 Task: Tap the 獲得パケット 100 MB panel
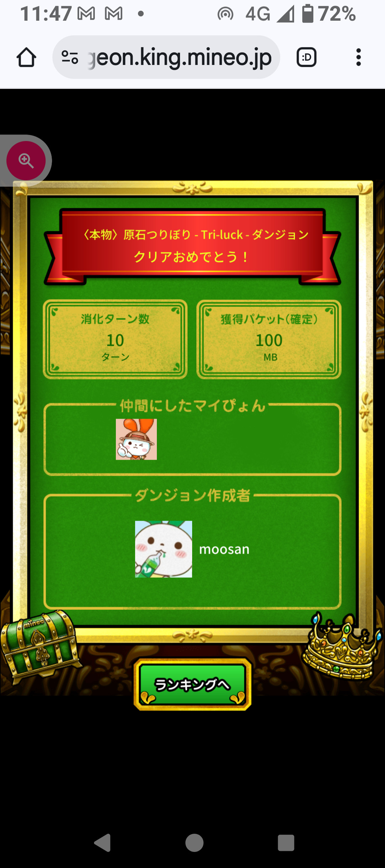[269, 339]
